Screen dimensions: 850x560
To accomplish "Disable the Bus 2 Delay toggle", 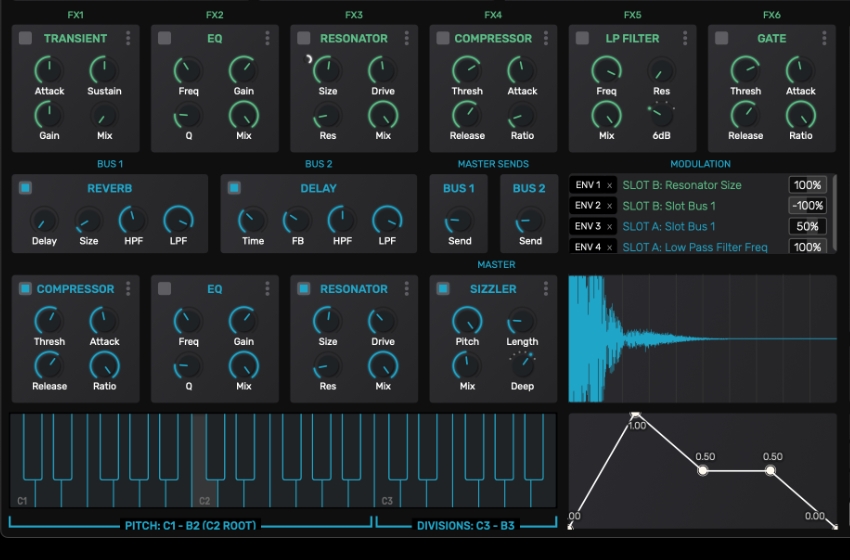I will click(234, 188).
